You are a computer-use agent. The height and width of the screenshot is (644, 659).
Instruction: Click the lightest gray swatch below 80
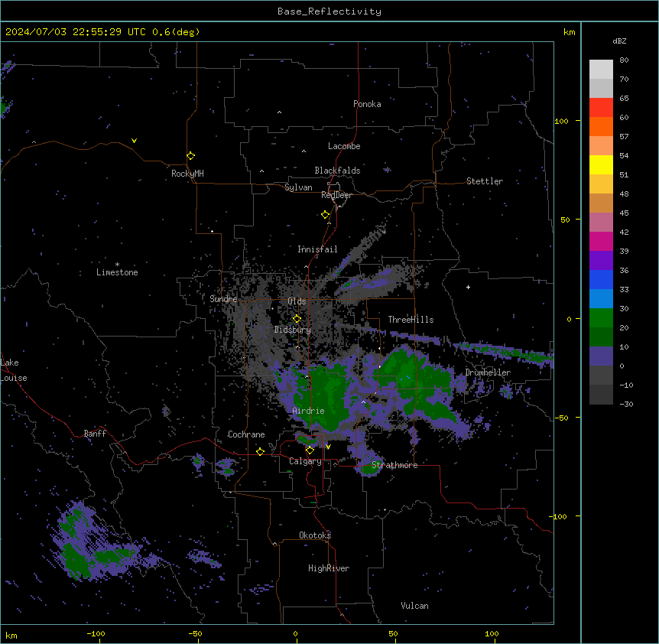[x=601, y=70]
